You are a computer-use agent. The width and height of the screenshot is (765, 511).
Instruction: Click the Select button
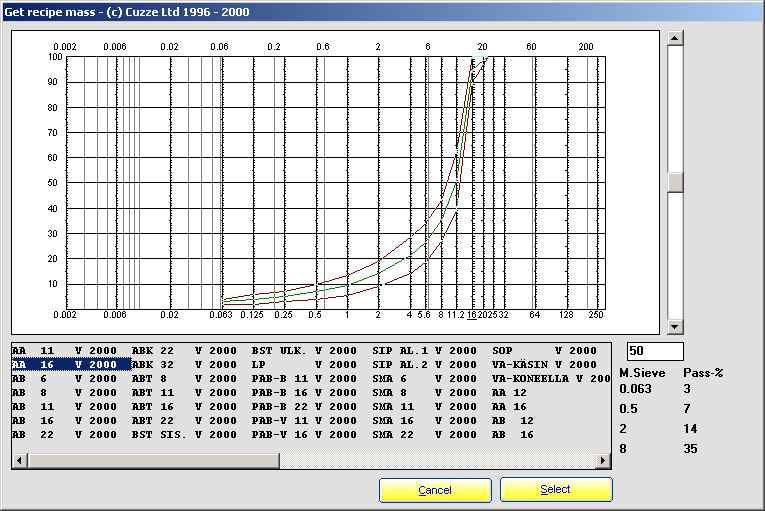[556, 489]
